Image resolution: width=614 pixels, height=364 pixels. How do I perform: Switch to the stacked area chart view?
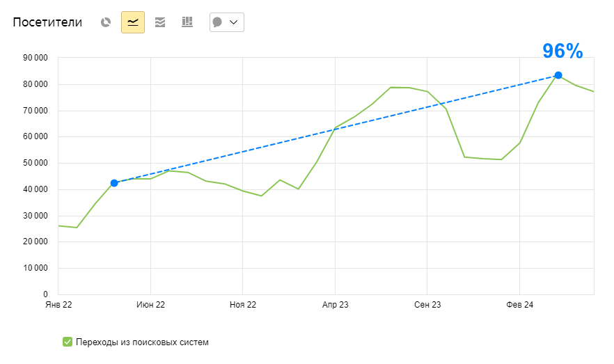click(160, 22)
